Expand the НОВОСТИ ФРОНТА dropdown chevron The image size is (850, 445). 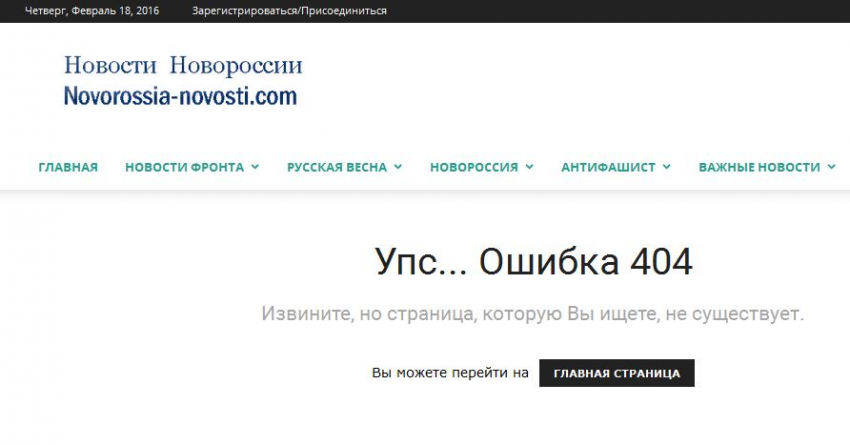pyautogui.click(x=255, y=168)
